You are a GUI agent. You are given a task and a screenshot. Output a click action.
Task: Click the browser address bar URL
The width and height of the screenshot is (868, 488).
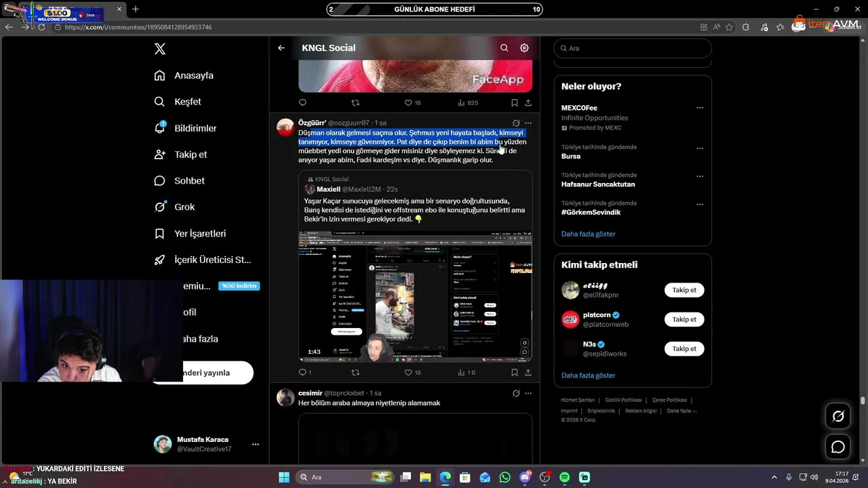pyautogui.click(x=138, y=27)
